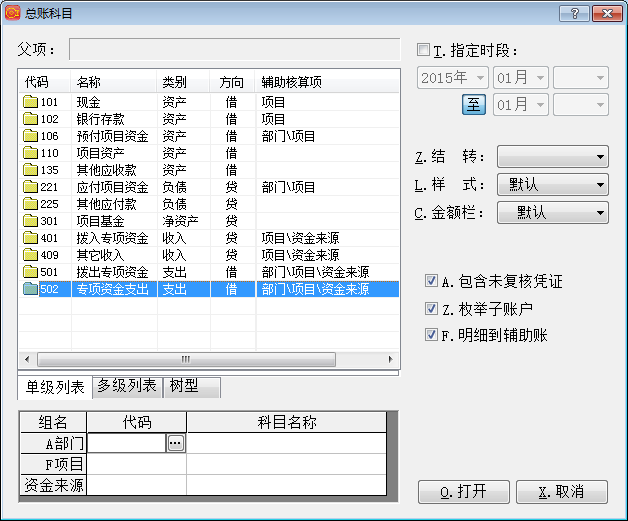
Task: Click the folder icon for account 301
Action: (30, 221)
